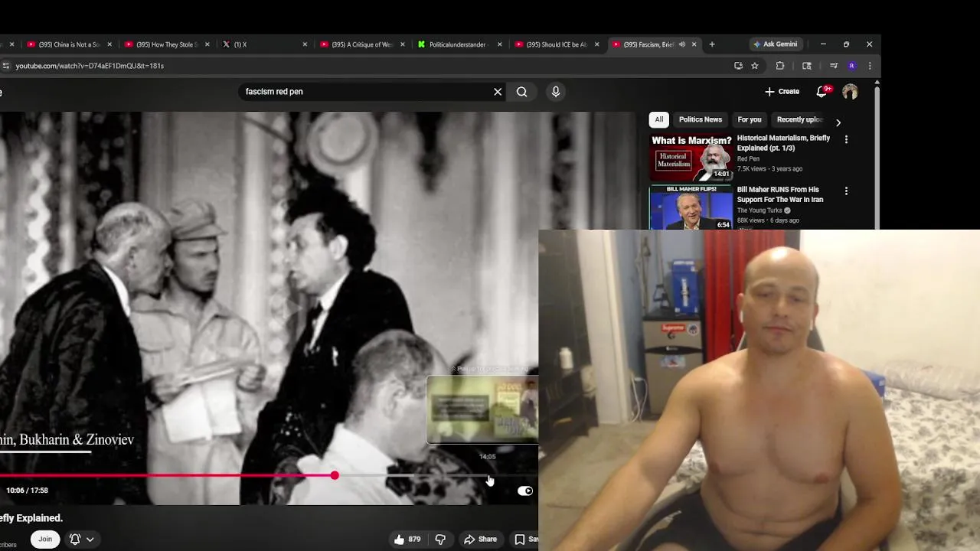980x551 pixels.
Task: Click the Save button under the video
Action: point(526,540)
